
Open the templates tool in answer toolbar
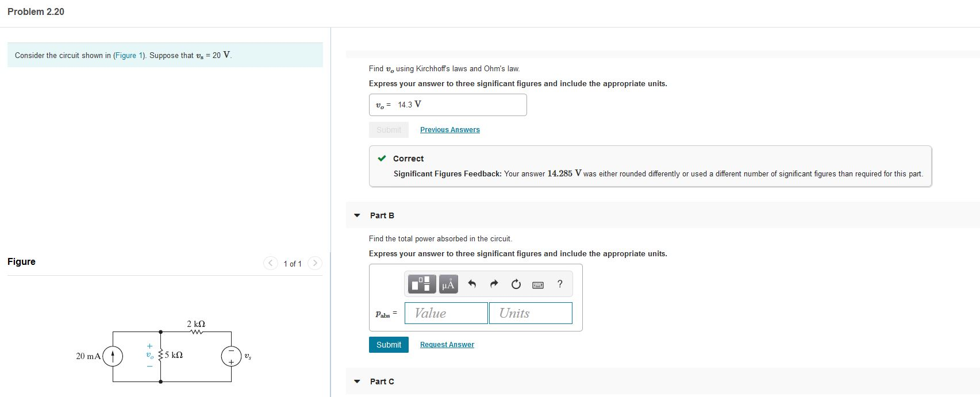422,284
